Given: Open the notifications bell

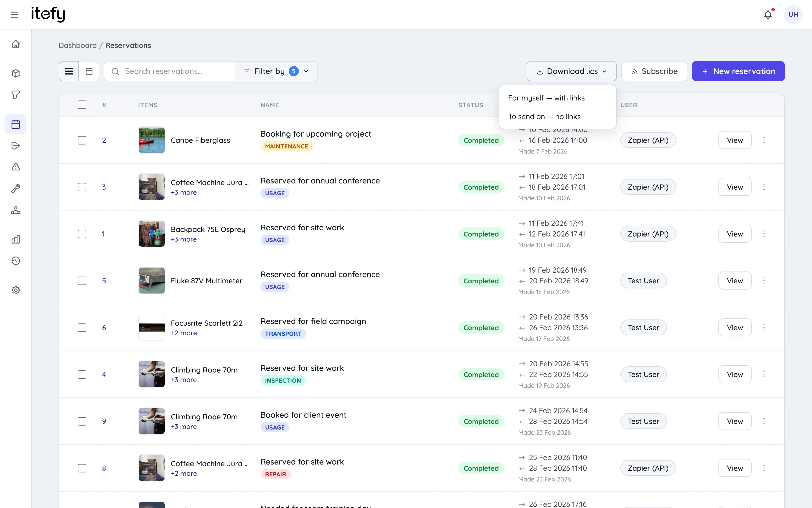Looking at the screenshot, I should [768, 14].
